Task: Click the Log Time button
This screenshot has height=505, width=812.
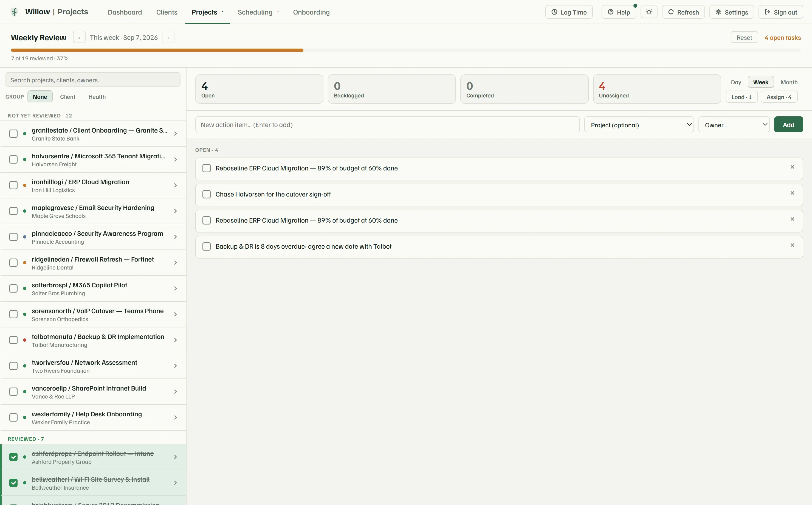Action: pos(569,12)
